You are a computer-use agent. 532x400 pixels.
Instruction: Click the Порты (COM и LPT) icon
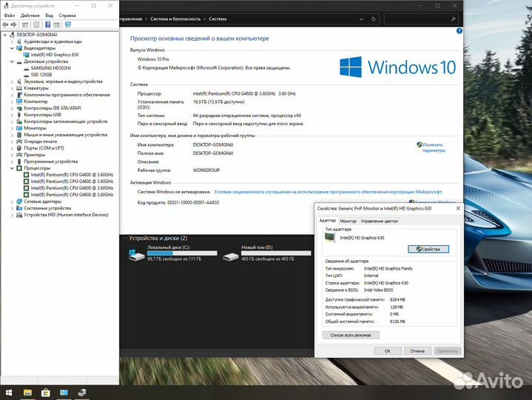click(x=19, y=148)
